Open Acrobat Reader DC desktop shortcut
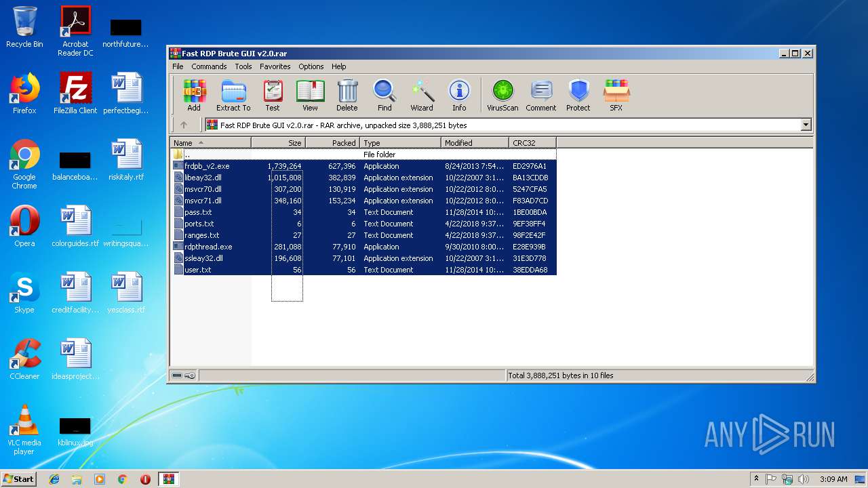The image size is (868, 488). pos(75,30)
